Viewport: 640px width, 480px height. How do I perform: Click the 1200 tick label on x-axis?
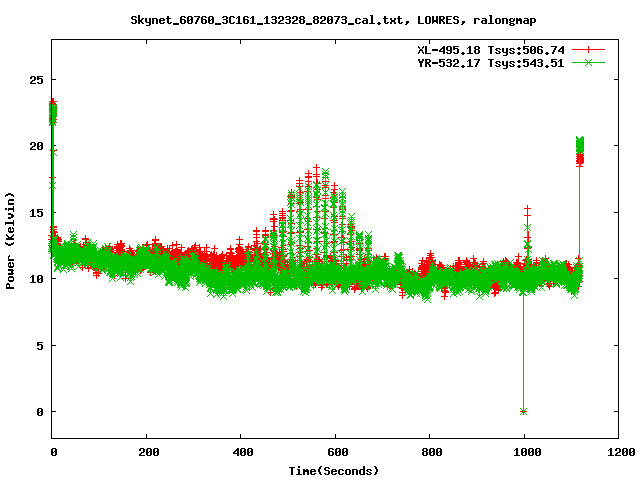pyautogui.click(x=618, y=452)
